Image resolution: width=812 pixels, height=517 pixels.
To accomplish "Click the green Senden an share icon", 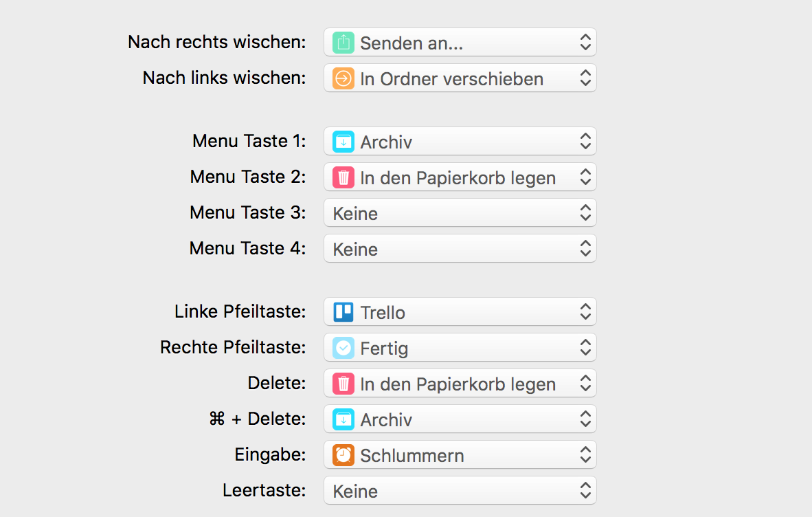I will click(343, 43).
